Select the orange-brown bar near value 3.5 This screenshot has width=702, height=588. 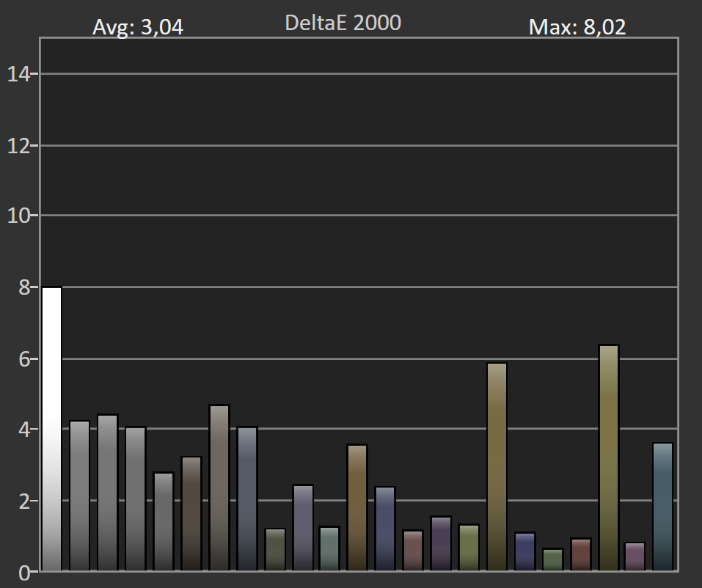click(x=357, y=507)
